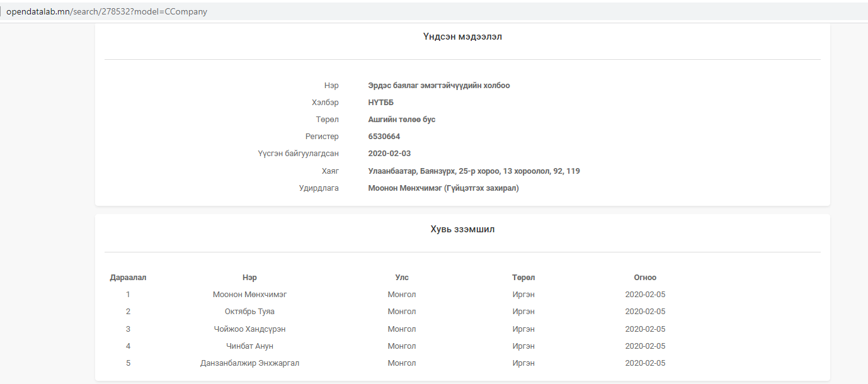The height and width of the screenshot is (384, 868).
Task: Open the Гүйцэтгэх захирал management entry
Action: (443, 188)
